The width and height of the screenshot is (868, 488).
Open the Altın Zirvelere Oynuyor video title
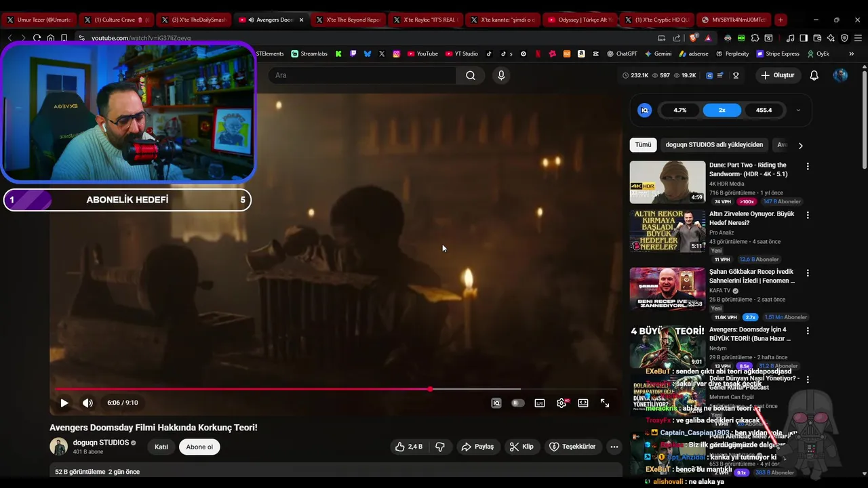click(x=751, y=218)
